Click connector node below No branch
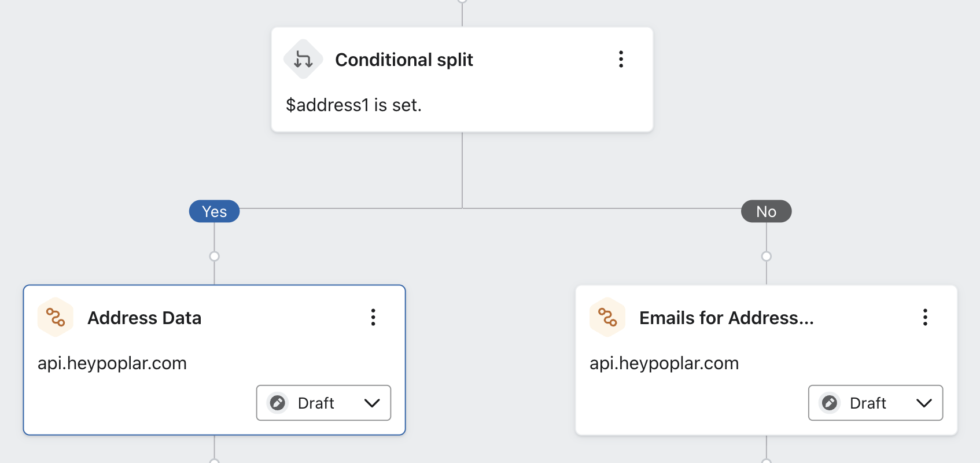Image resolution: width=980 pixels, height=463 pixels. click(x=766, y=256)
